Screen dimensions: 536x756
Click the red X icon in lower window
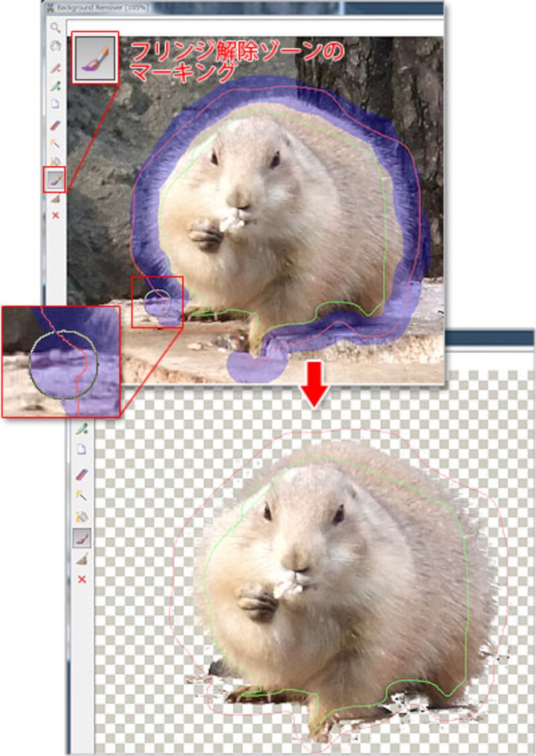click(x=82, y=579)
